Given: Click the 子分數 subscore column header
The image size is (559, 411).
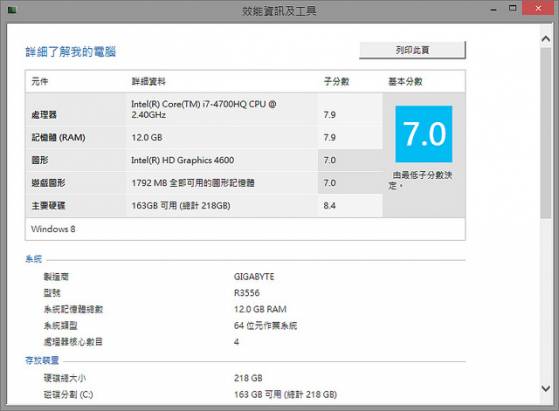Looking at the screenshot, I should 336,81.
